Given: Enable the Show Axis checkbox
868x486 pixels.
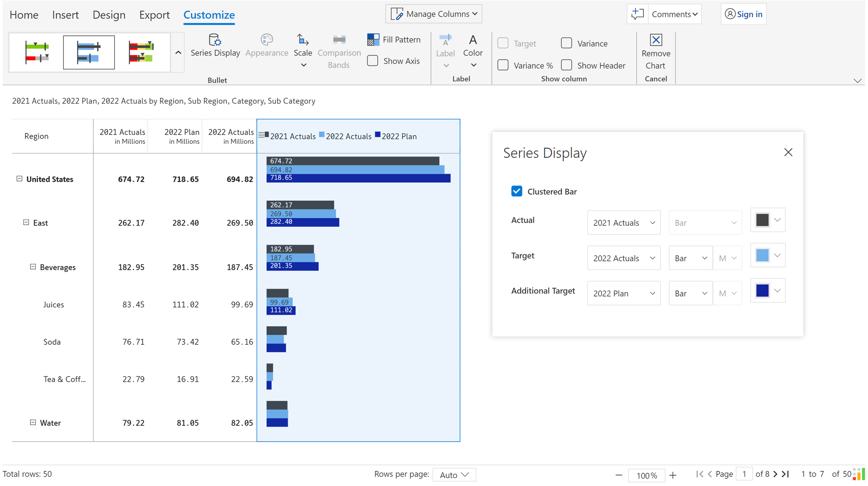Looking at the screenshot, I should click(373, 61).
